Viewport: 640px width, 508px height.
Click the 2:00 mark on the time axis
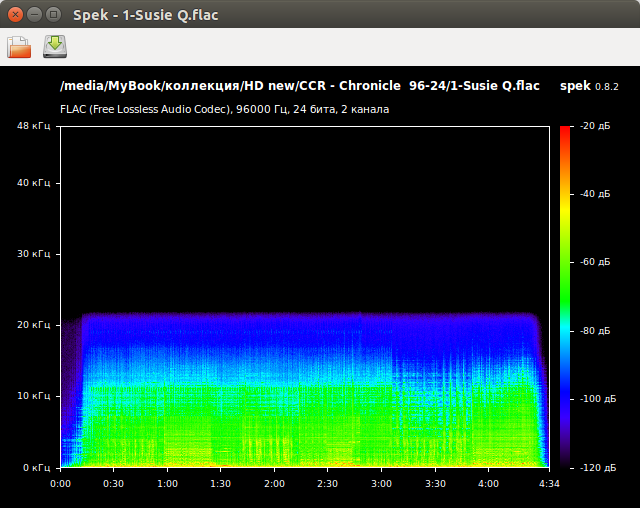[x=274, y=482]
